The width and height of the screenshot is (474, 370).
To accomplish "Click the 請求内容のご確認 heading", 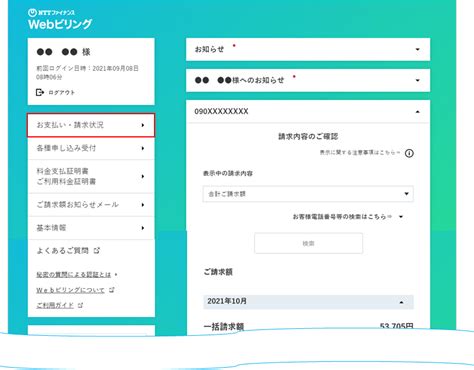I will 308,136.
